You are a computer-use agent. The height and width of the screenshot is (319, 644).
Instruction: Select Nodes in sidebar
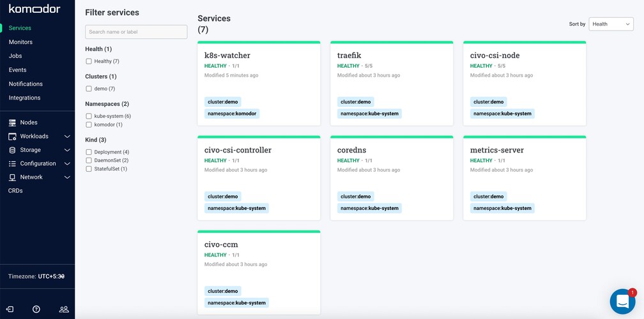[29, 122]
